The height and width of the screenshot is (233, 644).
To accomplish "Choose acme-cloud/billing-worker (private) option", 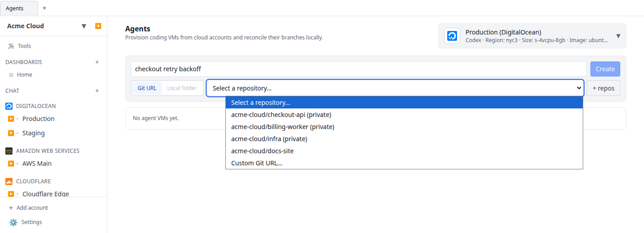I will 404,127.
